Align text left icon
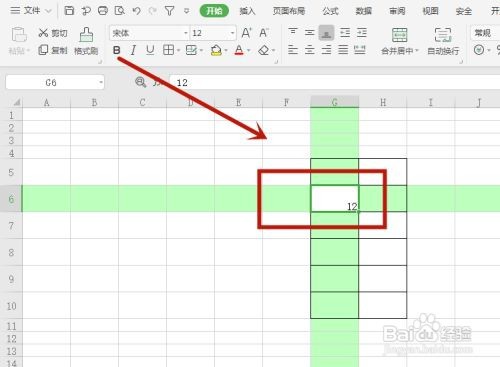The image size is (500, 367). pos(293,50)
